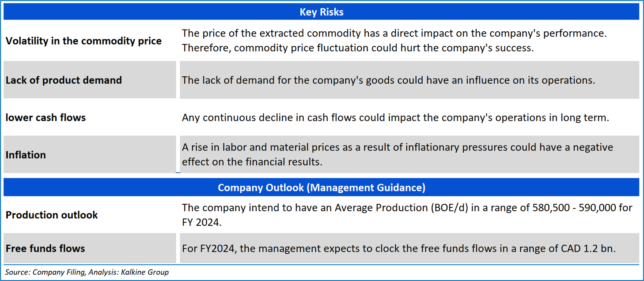Image resolution: width=644 pixels, height=281 pixels.
Task: Click the Source: Company Filing footnote
Action: click(x=45, y=272)
